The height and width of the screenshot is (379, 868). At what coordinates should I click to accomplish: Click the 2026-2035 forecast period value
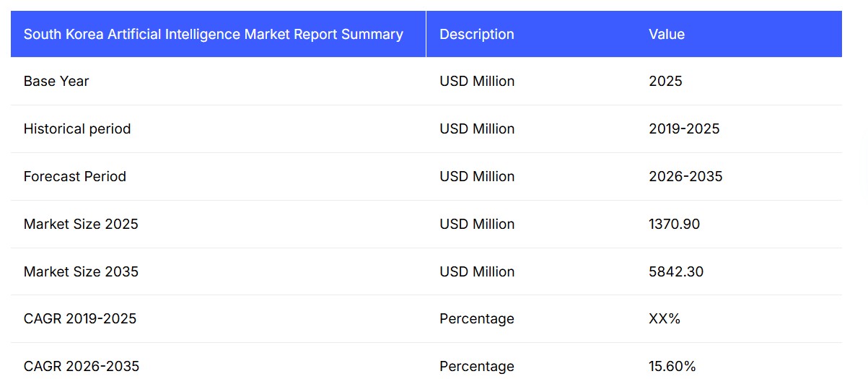(685, 176)
